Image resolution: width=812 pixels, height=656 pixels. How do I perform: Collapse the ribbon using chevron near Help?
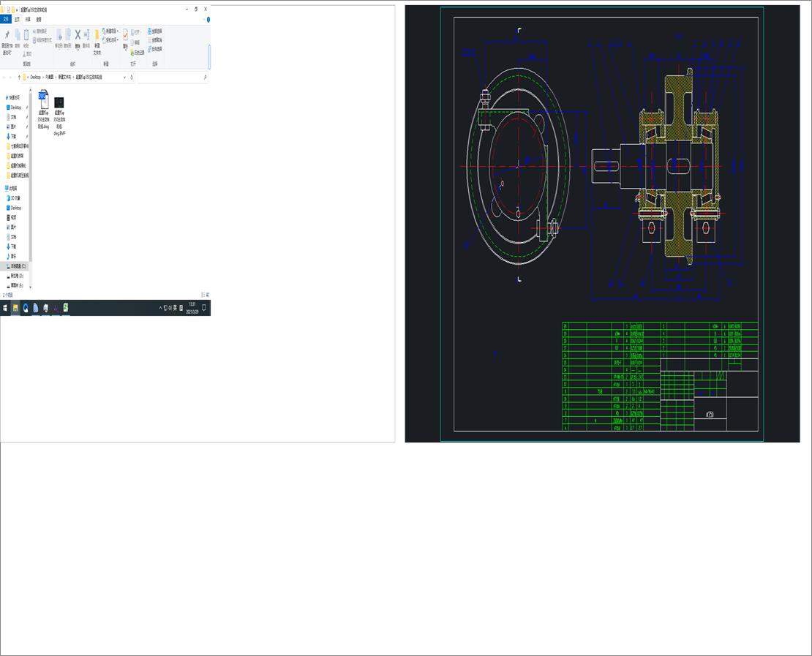(x=204, y=20)
